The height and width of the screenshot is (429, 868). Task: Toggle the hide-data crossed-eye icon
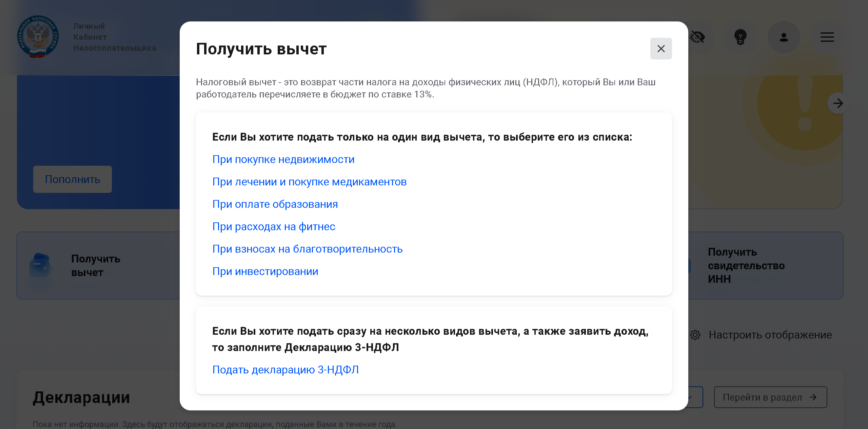pyautogui.click(x=697, y=37)
